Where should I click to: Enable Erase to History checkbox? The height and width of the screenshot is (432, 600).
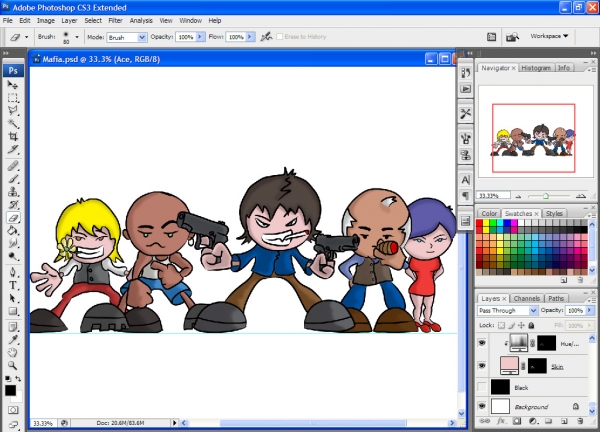(x=280, y=37)
